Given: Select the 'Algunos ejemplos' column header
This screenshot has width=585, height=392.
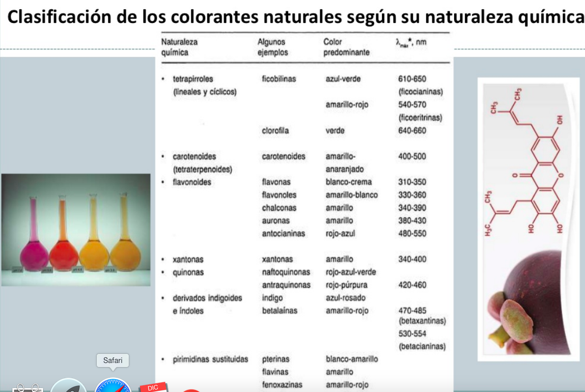Looking at the screenshot, I should click(x=272, y=47).
